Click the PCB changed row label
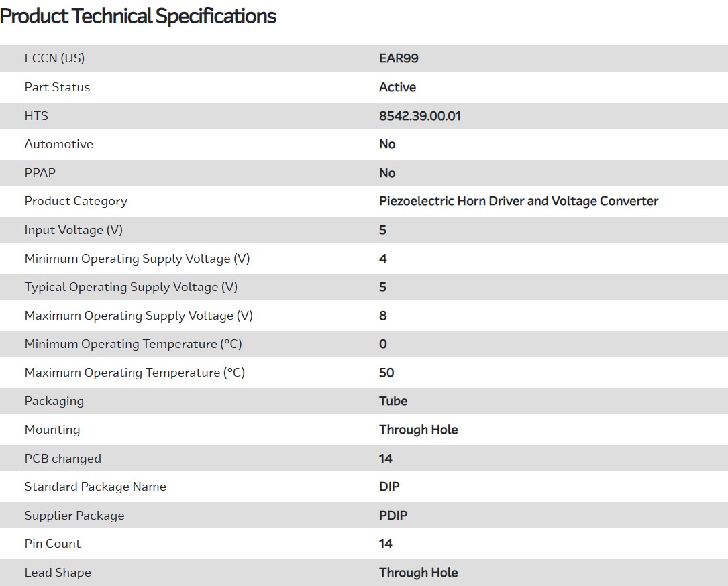 click(62, 459)
